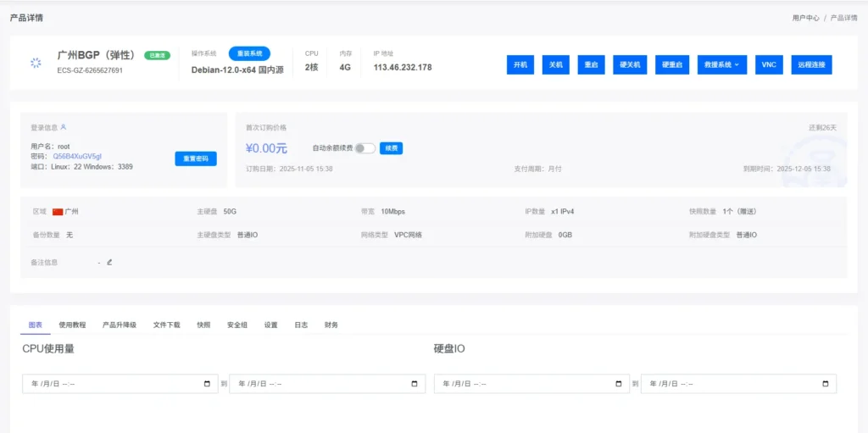Open calendar picker on CPU使用量 end date
Viewport: 868px width, 433px height.
click(415, 384)
